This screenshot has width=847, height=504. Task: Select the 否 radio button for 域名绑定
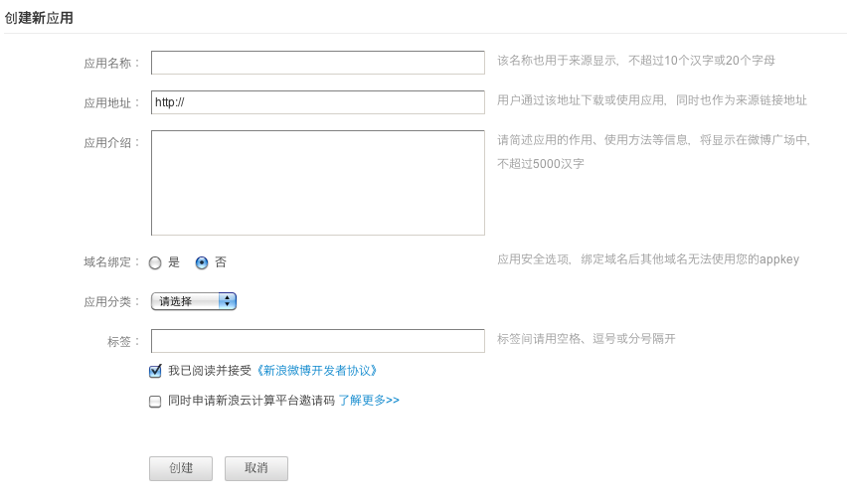click(202, 263)
